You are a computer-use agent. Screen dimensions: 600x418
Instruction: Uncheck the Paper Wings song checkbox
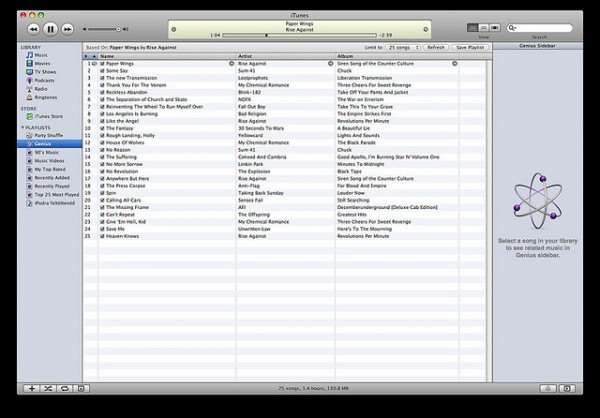pyautogui.click(x=102, y=64)
